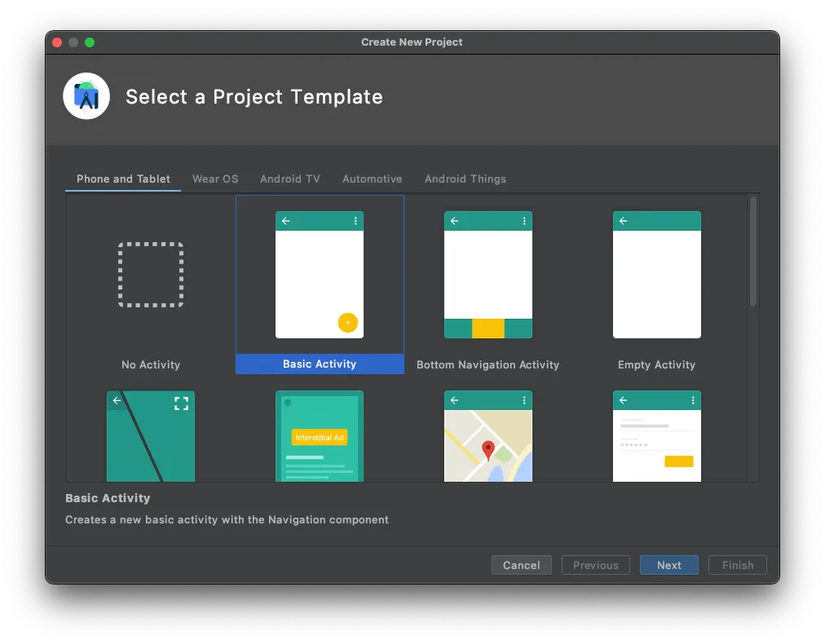The width and height of the screenshot is (825, 644).
Task: Click the Previous button
Action: (x=596, y=565)
